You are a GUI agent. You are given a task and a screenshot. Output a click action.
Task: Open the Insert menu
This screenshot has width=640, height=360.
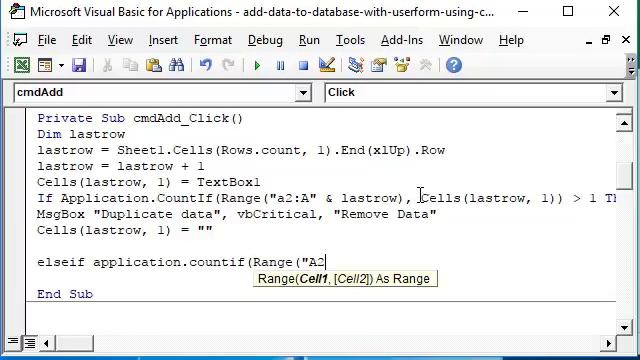pos(163,40)
